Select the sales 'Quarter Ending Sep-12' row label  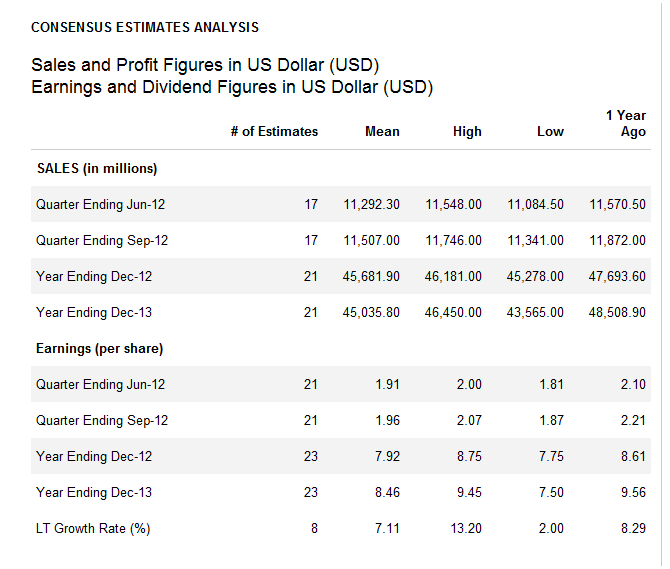(x=102, y=240)
